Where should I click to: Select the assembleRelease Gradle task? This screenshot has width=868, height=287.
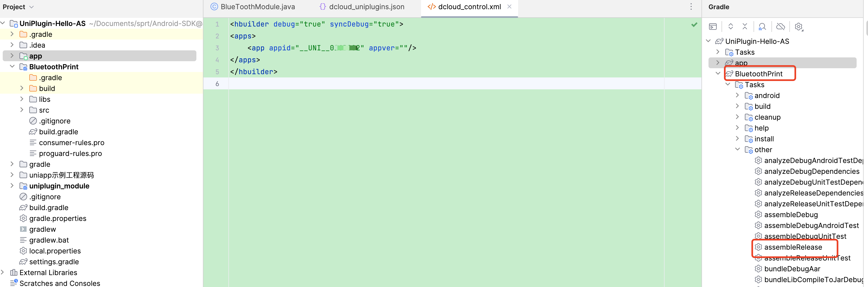click(x=793, y=247)
